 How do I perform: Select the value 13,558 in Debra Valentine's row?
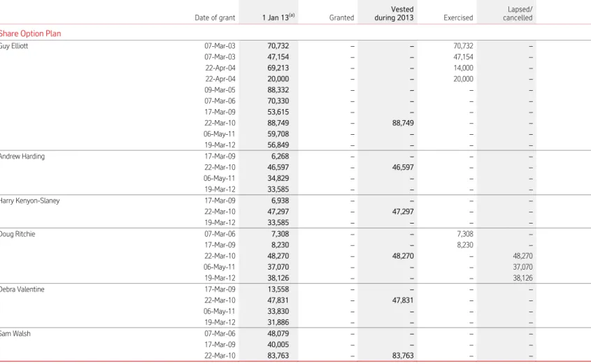pos(278,289)
